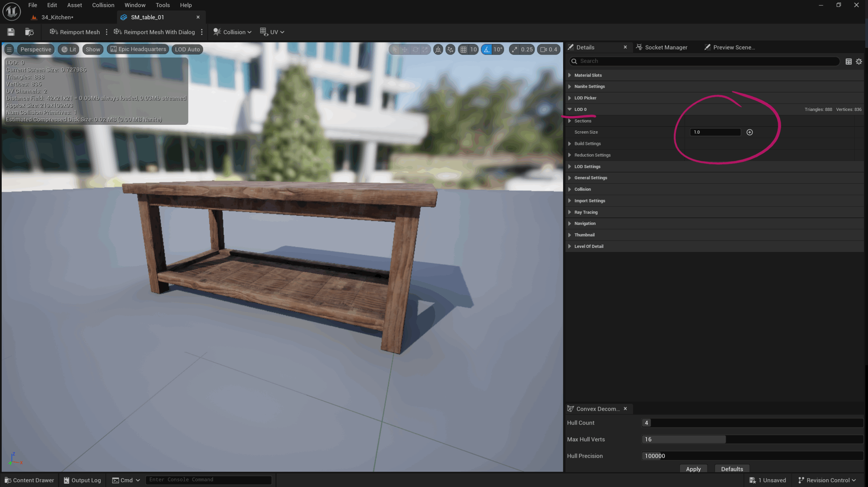Open Reimport Mesh options three-dot menu
868x487 pixels.
pyautogui.click(x=106, y=32)
